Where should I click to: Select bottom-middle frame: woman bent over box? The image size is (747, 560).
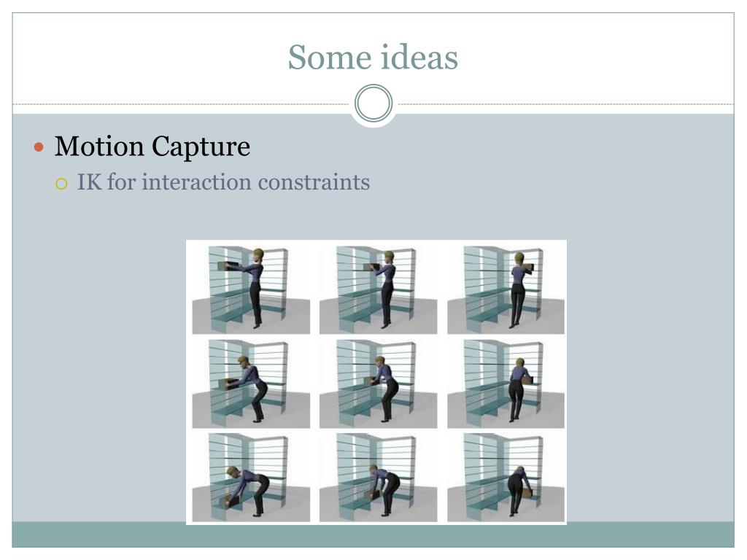[379, 477]
